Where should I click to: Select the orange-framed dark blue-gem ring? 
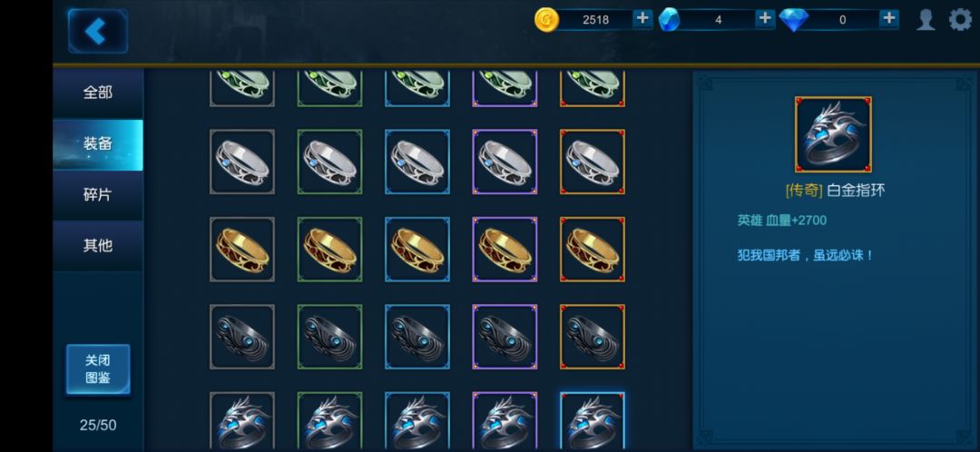click(x=592, y=337)
